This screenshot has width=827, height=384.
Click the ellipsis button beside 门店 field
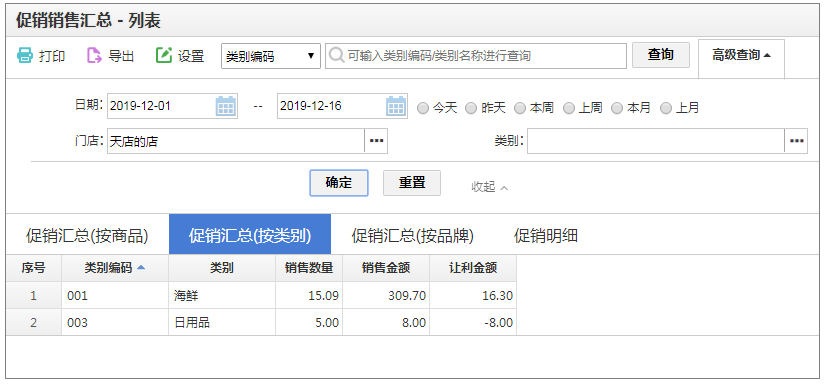pos(376,141)
